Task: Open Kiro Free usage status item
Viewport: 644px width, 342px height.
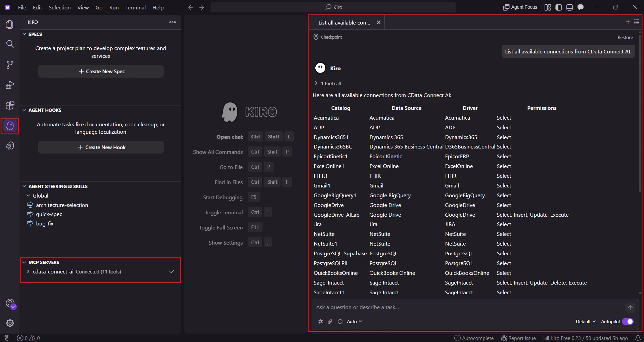Action: (585, 338)
